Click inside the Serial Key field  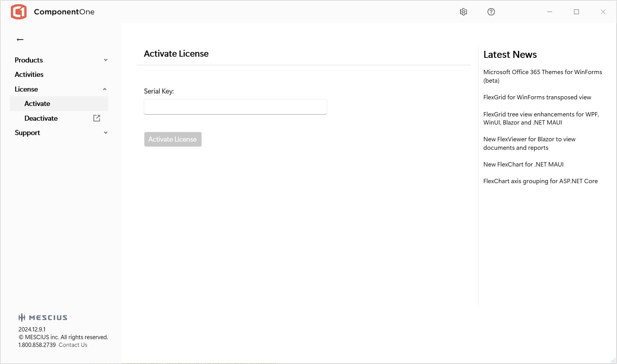click(235, 107)
